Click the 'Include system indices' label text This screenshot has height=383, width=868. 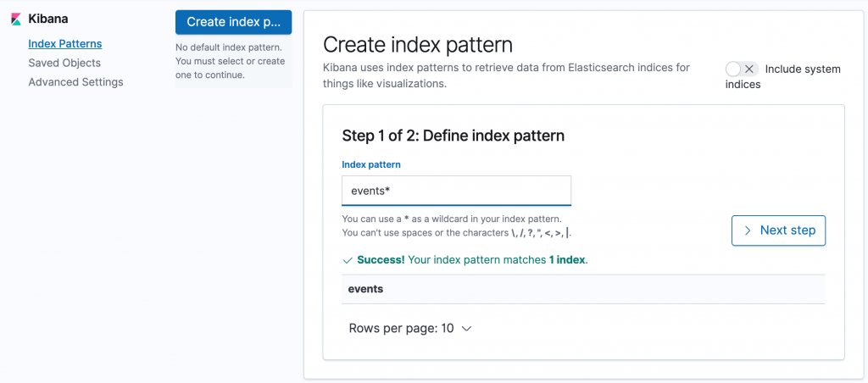pyautogui.click(x=802, y=69)
